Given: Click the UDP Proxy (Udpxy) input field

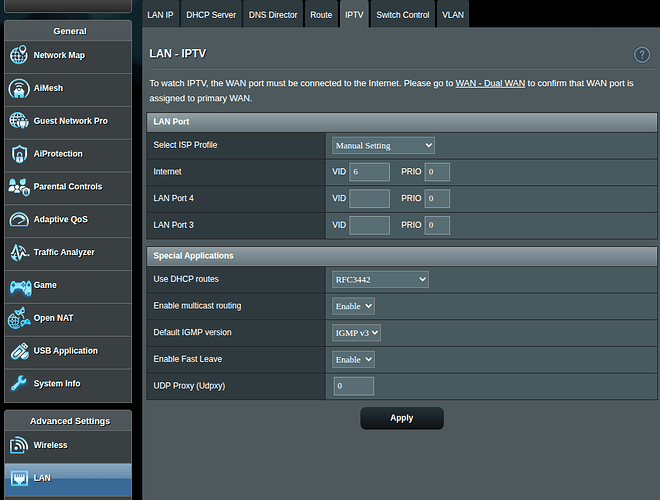Looking at the screenshot, I should pyautogui.click(x=354, y=386).
